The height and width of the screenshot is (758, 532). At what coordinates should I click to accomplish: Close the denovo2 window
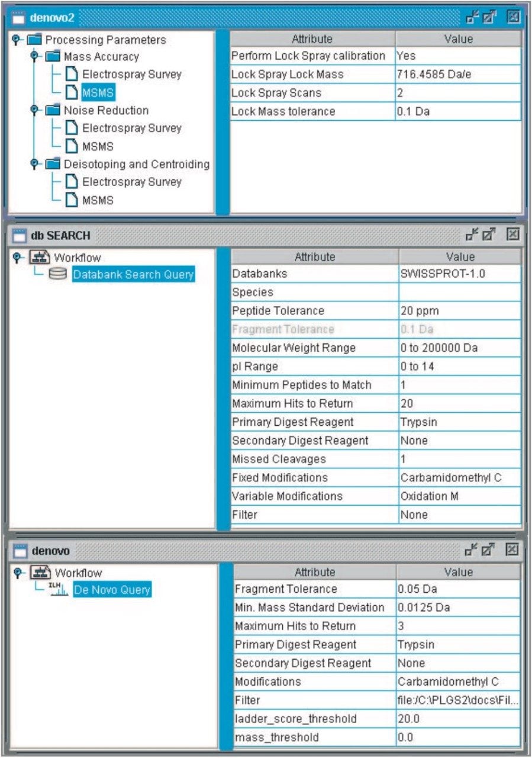[513, 17]
